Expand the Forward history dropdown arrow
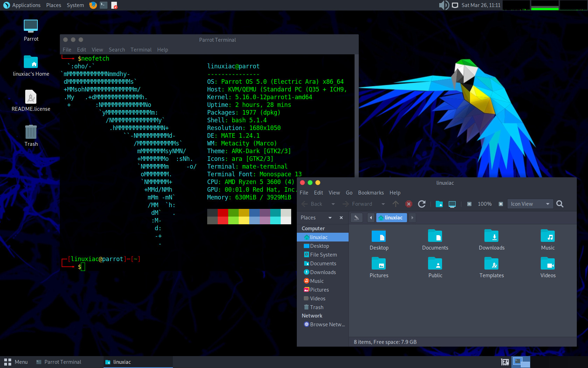588x368 pixels. (383, 204)
